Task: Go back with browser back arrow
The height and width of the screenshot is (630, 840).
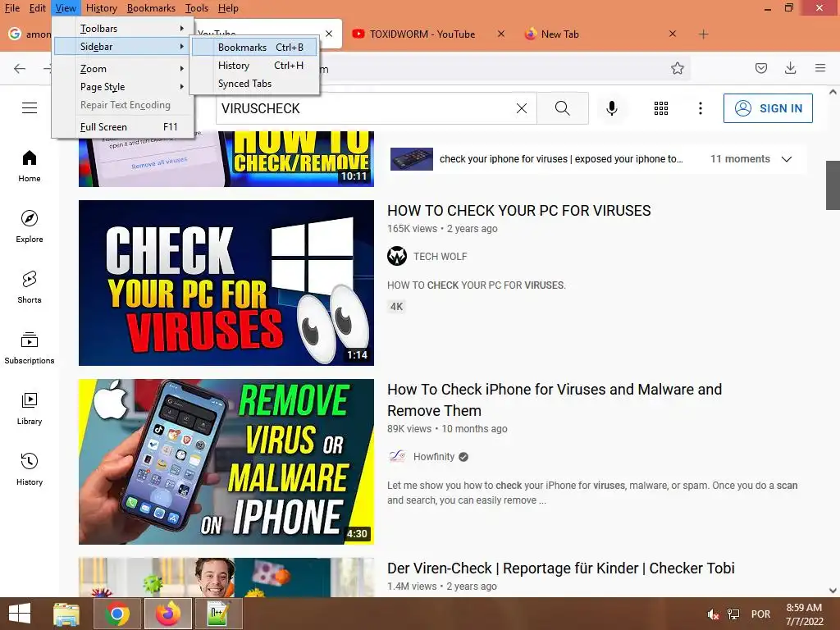Action: (20, 68)
